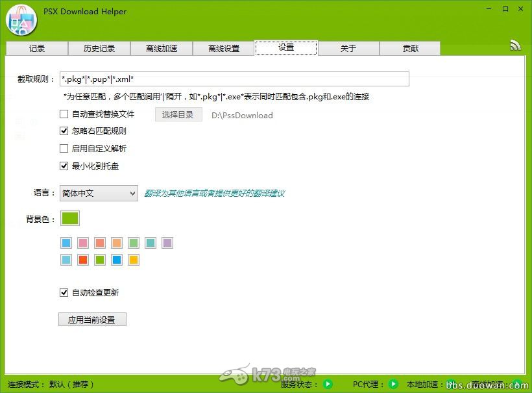Image resolution: width=532 pixels, height=393 pixels.
Task: Switch to the 记录 tab
Action: [x=36, y=47]
